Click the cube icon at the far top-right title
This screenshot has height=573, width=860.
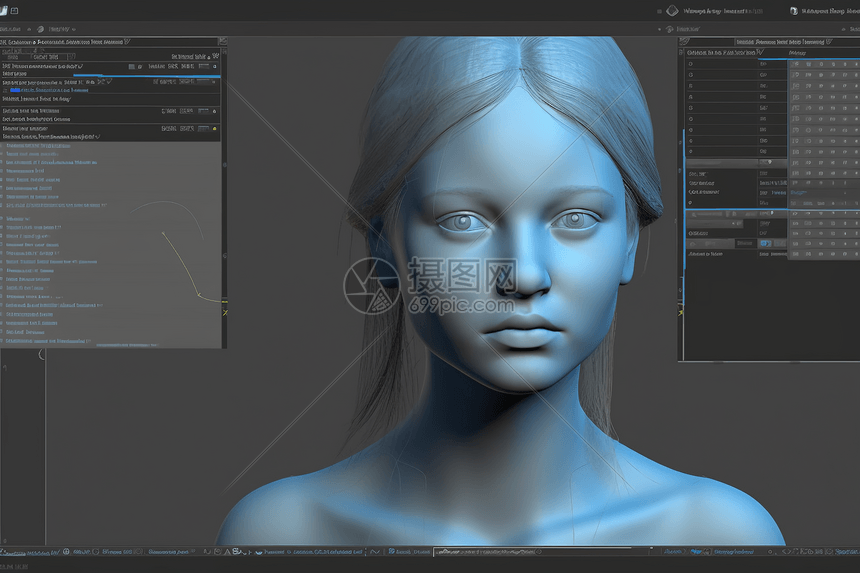[794, 11]
